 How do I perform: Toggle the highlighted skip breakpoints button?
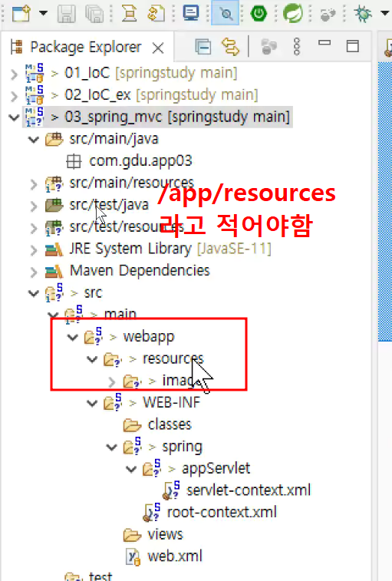coord(226,13)
